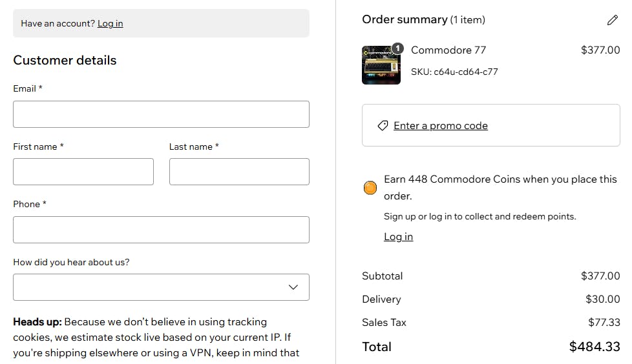Click the 'First name *' field label

(x=38, y=147)
